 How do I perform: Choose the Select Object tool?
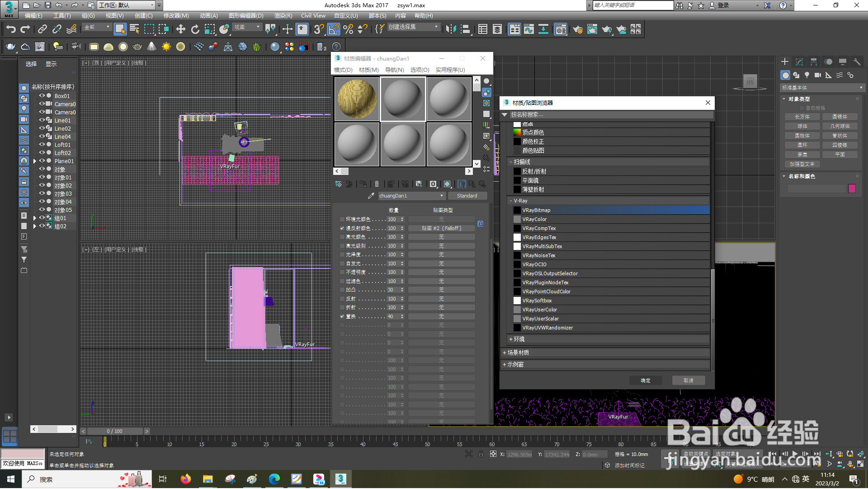(120, 29)
